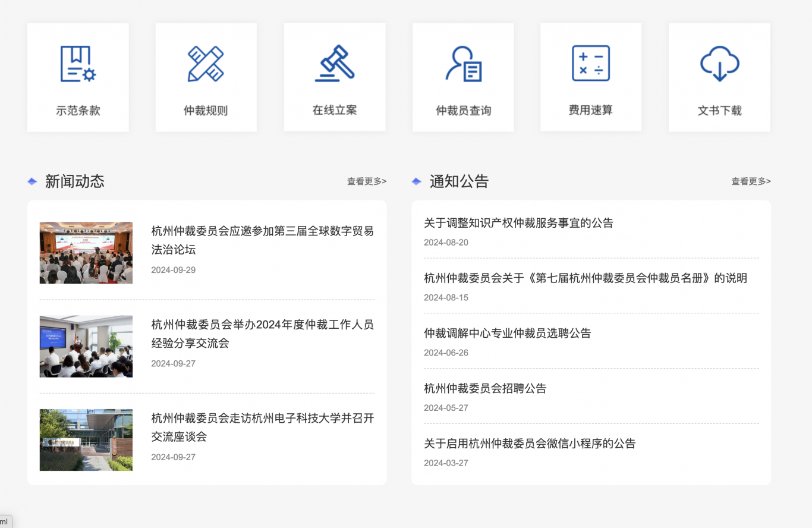
Task: Click the 费用速算 calculator icon
Action: pos(591,63)
